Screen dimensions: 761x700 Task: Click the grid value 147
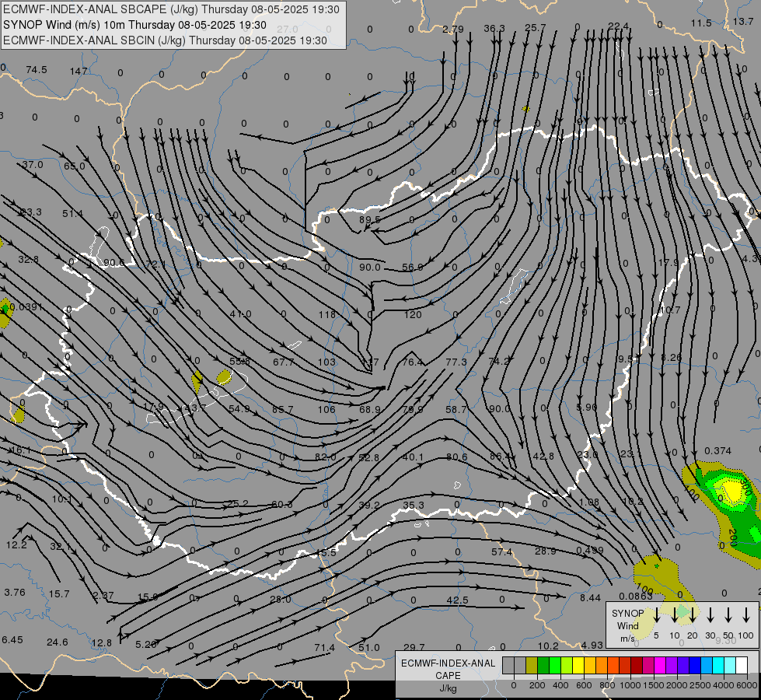click(x=79, y=72)
